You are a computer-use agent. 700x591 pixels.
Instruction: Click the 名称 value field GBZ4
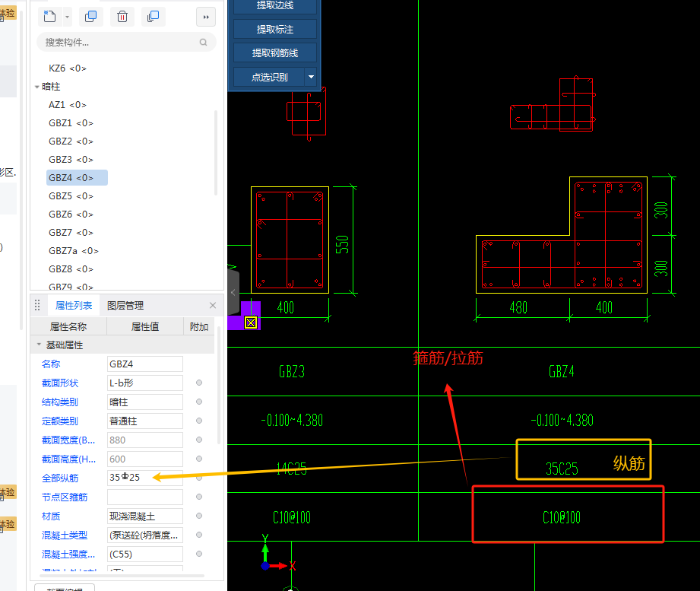pyautogui.click(x=145, y=364)
